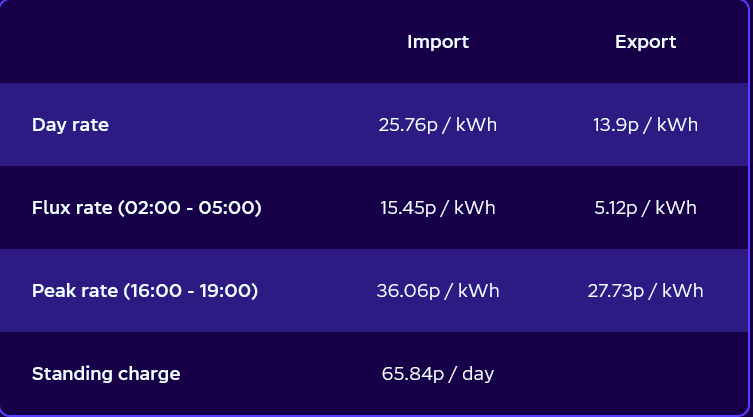Image resolution: width=753 pixels, height=417 pixels.
Task: Select the Flux rate row label
Action: [146, 208]
